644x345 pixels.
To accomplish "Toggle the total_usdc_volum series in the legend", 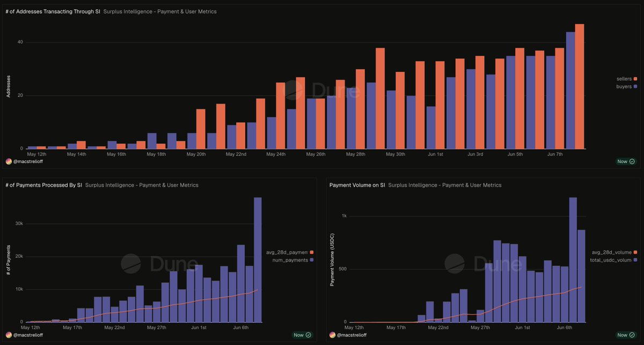I will (x=614, y=260).
